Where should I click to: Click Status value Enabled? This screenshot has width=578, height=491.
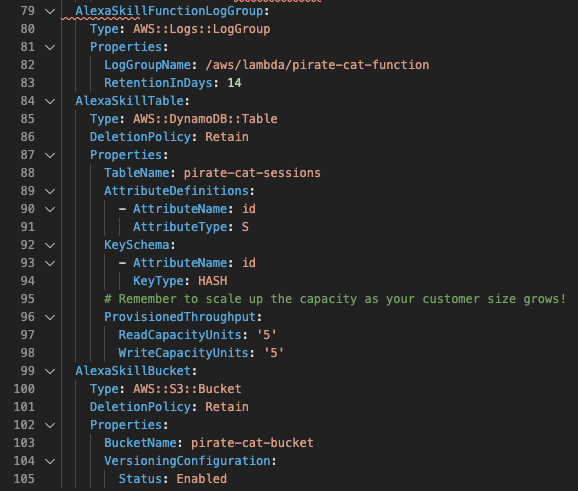[x=202, y=479]
